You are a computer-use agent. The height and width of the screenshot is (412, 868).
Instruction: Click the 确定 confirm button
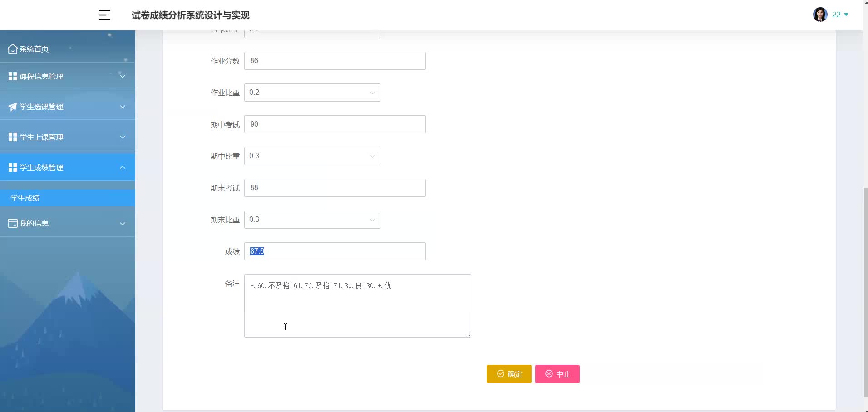509,374
